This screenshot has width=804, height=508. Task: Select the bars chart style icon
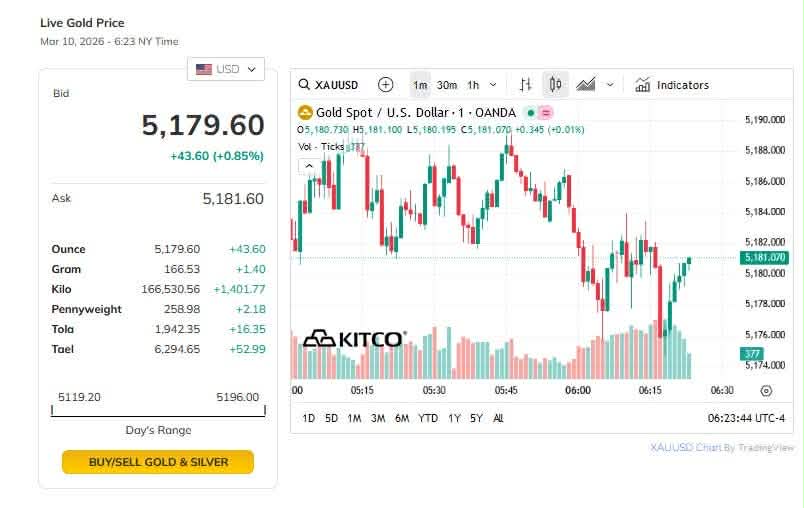point(526,85)
